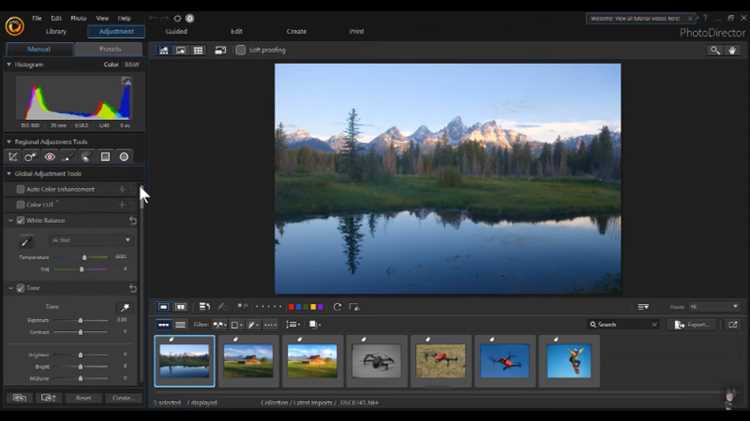Select the gray drone thumbnail

376,361
